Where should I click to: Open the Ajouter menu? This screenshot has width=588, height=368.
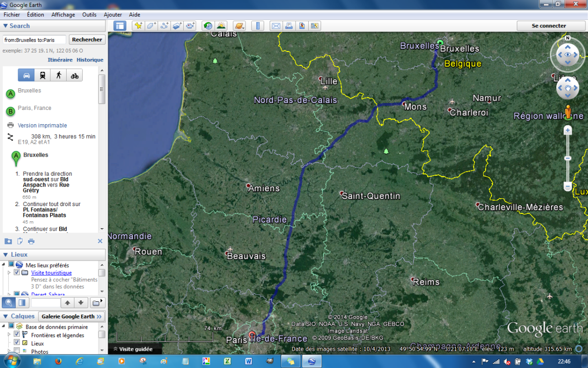[113, 15]
